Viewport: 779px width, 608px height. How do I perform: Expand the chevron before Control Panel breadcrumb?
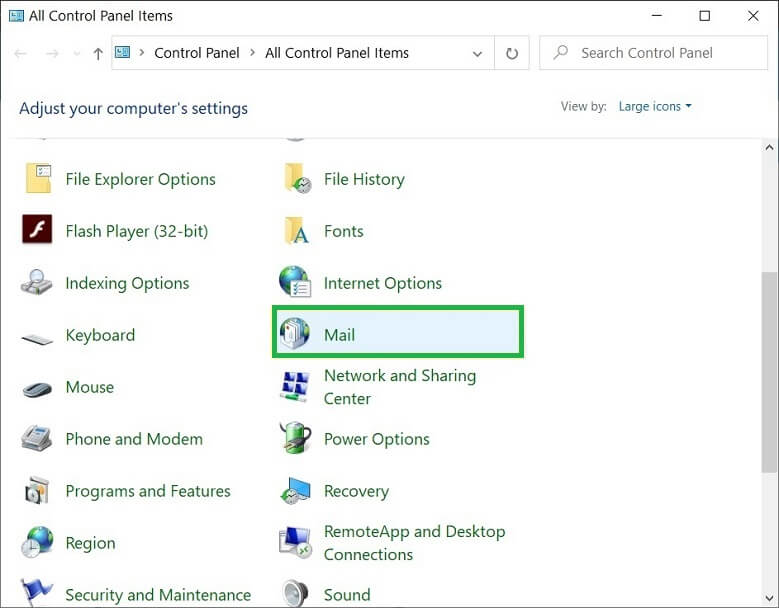pyautogui.click(x=142, y=52)
